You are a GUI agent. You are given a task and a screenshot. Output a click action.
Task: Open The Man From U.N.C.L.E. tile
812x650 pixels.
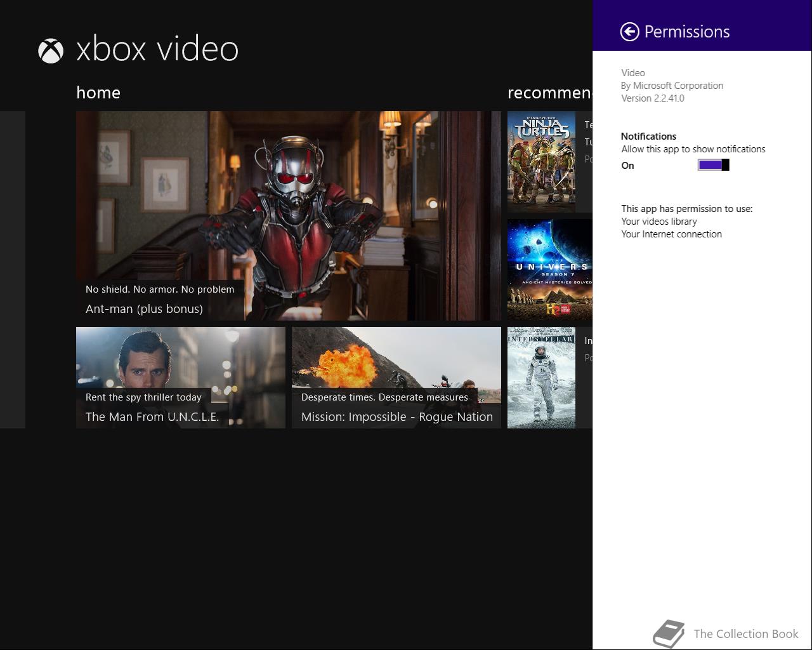[181, 378]
